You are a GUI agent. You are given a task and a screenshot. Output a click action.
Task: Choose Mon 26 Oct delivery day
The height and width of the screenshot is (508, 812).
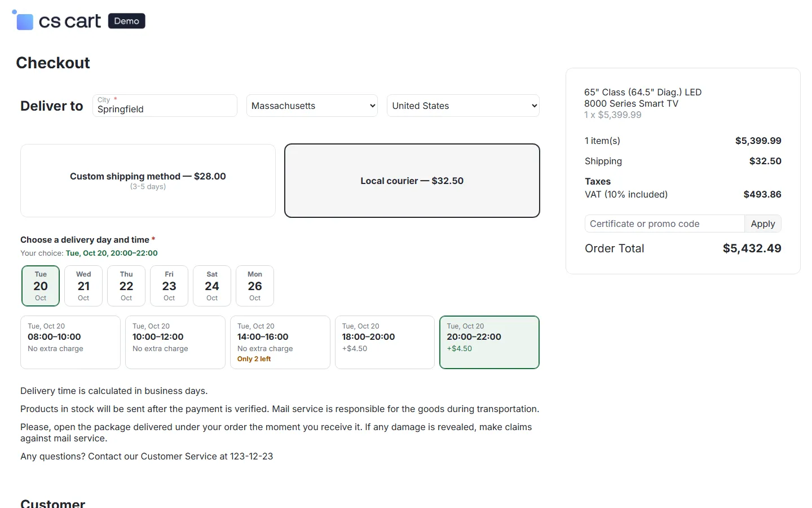pyautogui.click(x=255, y=286)
